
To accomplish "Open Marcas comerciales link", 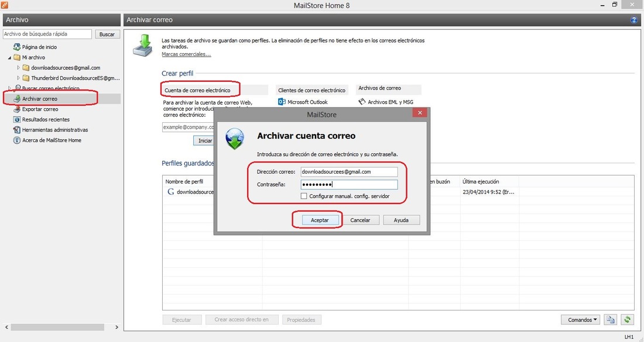I will click(186, 54).
